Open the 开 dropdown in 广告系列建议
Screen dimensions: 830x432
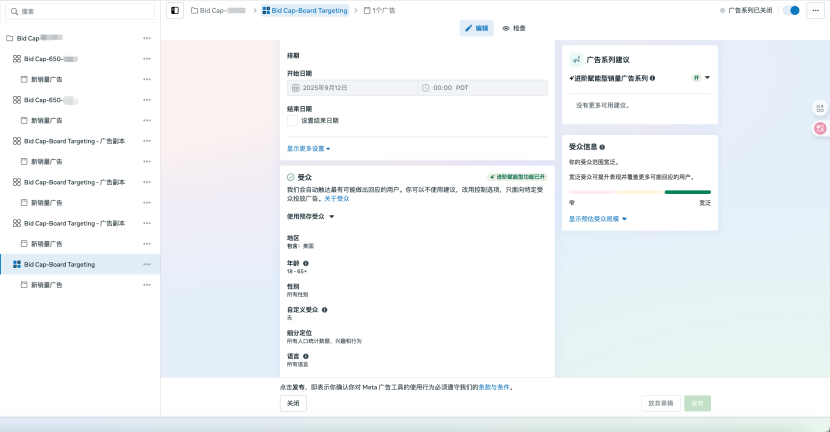pos(701,78)
